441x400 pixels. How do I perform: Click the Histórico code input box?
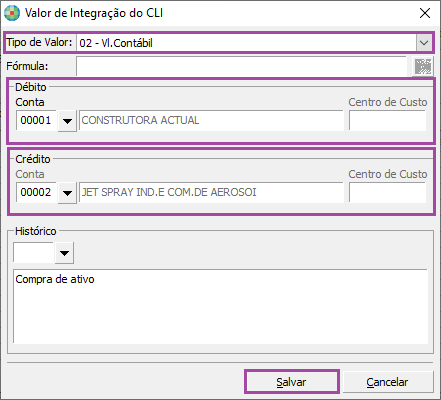33,252
